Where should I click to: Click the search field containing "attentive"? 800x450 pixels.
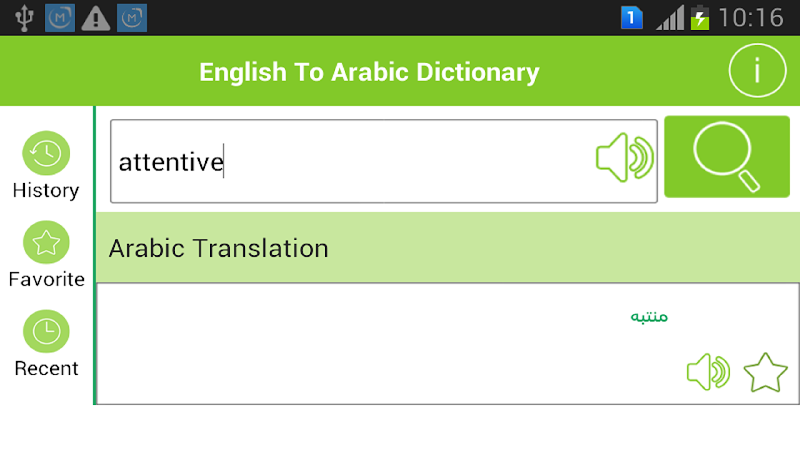350,161
